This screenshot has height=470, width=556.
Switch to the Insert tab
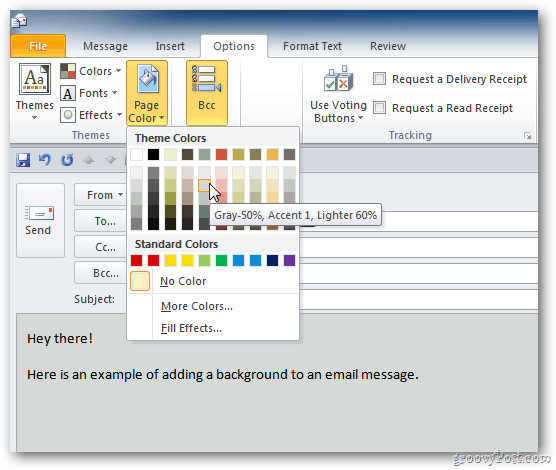pos(170,46)
